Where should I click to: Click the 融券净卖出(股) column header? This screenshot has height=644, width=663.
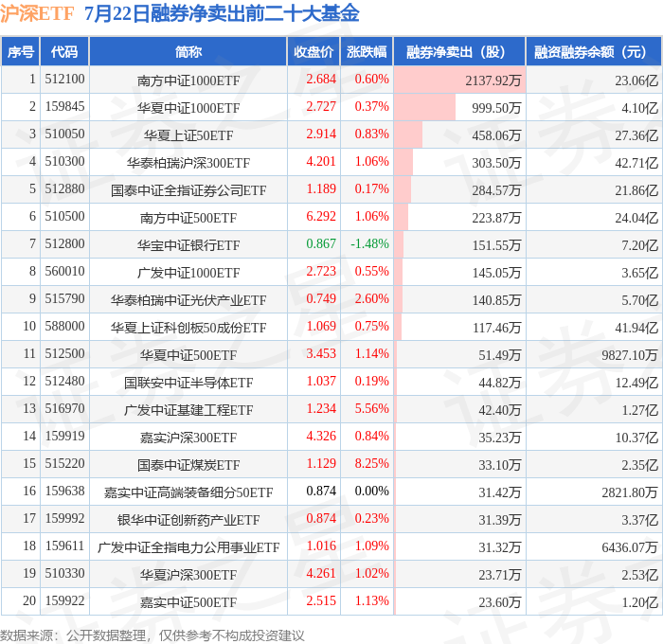pos(459,51)
